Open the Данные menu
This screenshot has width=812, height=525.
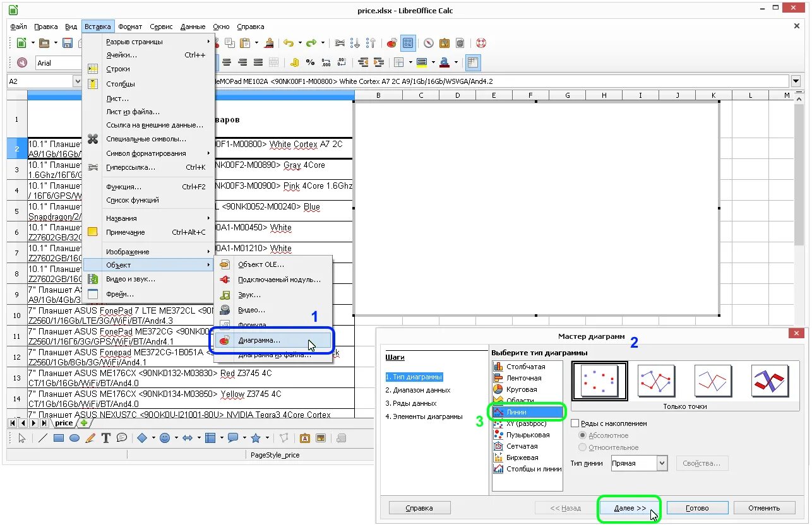[193, 27]
